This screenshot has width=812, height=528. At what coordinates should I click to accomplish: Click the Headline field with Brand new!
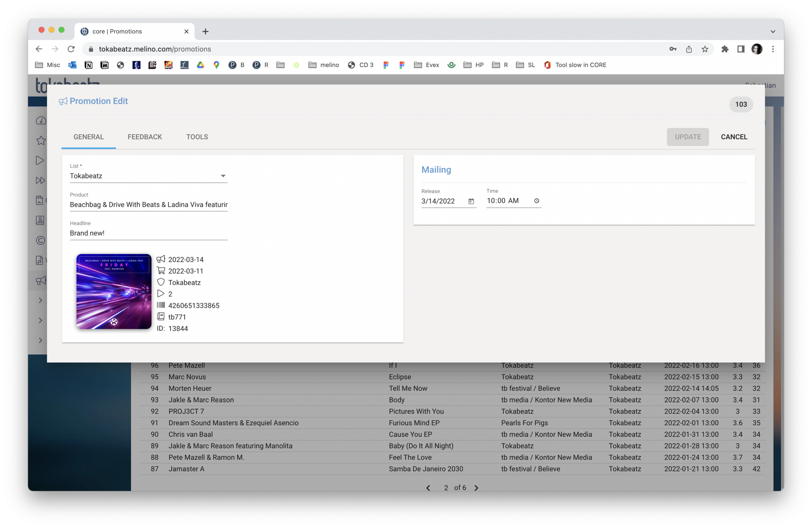[x=149, y=233]
